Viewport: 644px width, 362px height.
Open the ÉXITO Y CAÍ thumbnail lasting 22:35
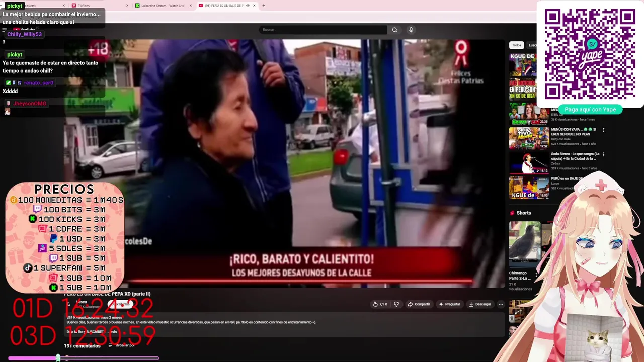(x=529, y=114)
